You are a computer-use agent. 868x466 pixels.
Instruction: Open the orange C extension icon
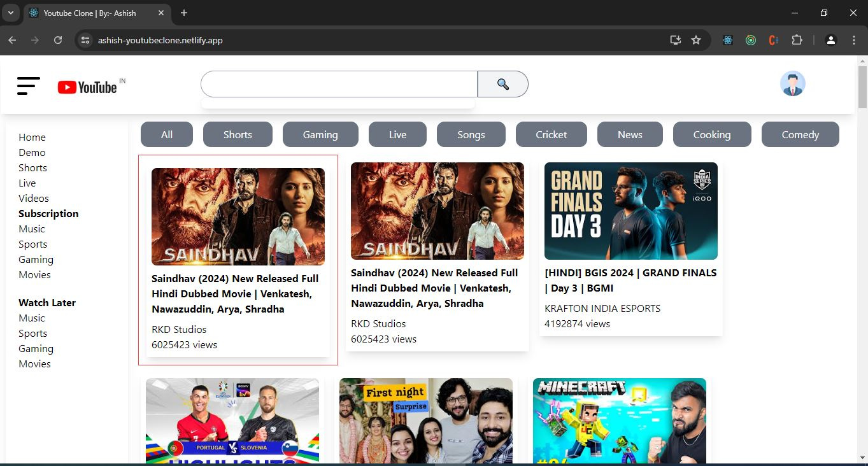pyautogui.click(x=774, y=40)
